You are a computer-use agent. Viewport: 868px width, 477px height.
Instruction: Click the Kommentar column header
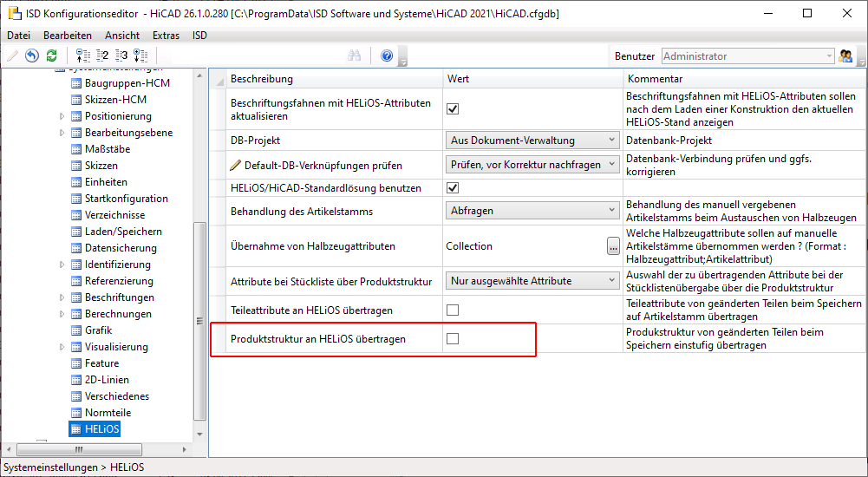(745, 79)
